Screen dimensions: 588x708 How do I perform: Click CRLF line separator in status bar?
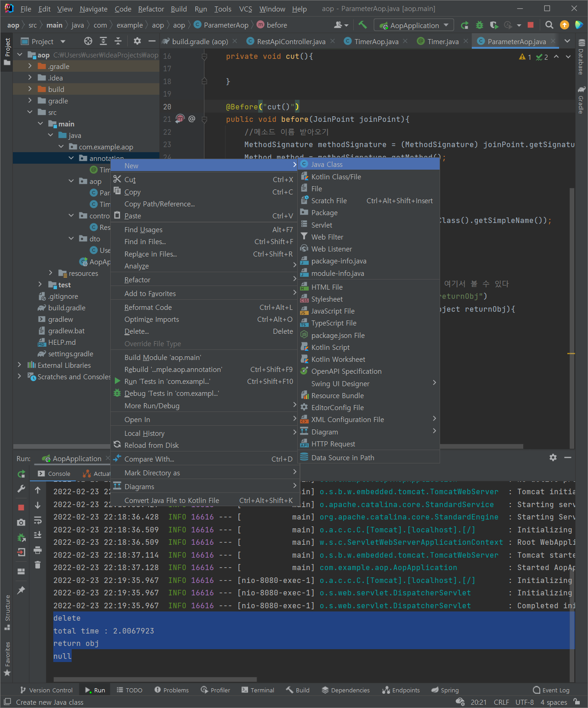tap(501, 702)
